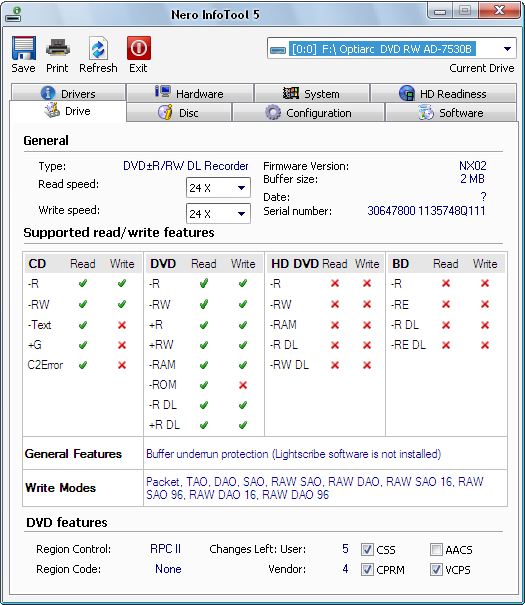This screenshot has width=525, height=605.
Task: Switch to the Hardware tab
Action: 190,93
